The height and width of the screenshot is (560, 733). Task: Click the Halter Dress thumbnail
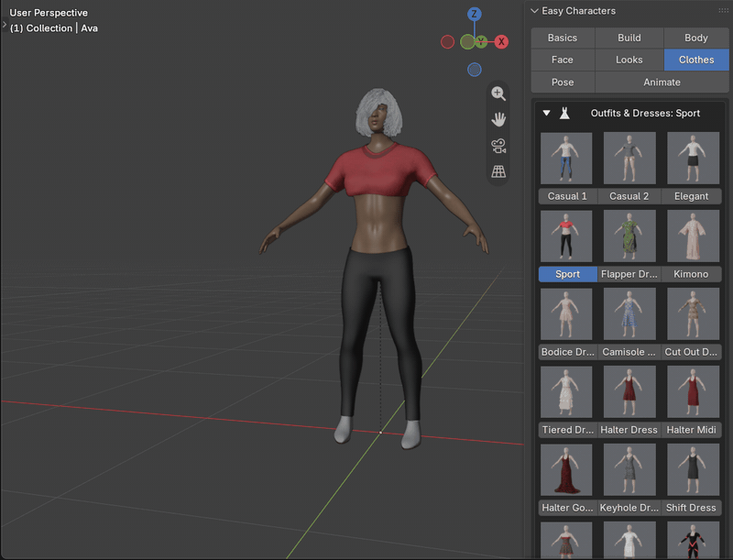(629, 391)
